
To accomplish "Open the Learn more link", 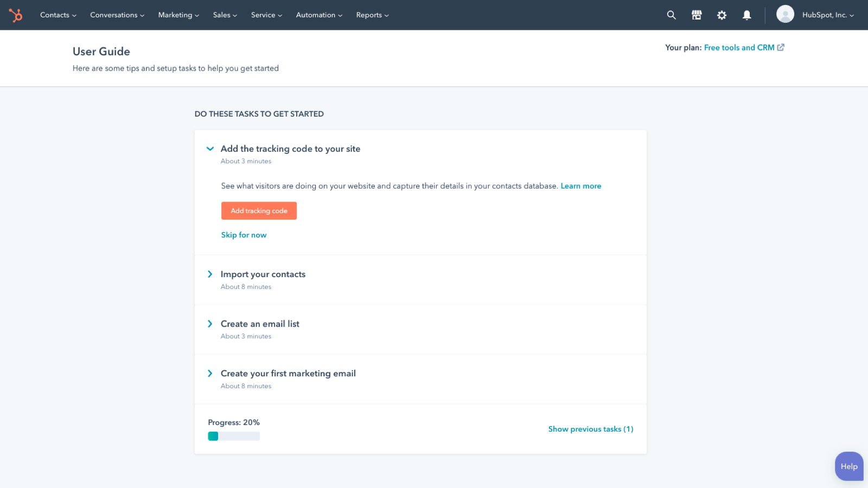I will 580,185.
